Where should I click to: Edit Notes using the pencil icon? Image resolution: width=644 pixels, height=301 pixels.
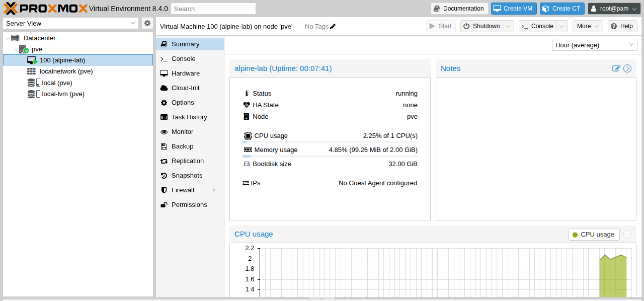[616, 68]
